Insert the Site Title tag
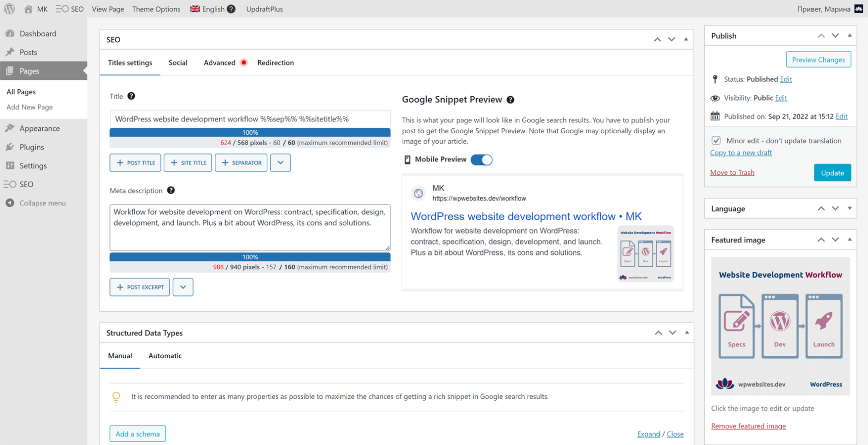 pos(188,163)
